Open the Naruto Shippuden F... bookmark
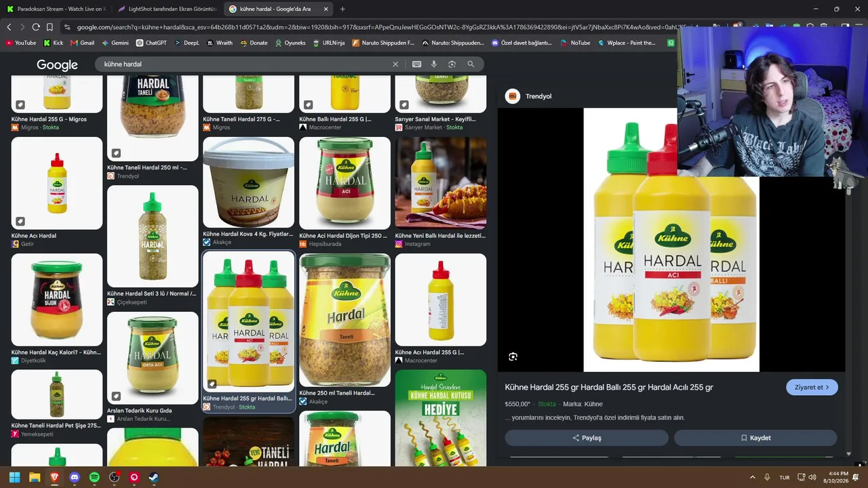Image resolution: width=868 pixels, height=488 pixels. point(383,43)
